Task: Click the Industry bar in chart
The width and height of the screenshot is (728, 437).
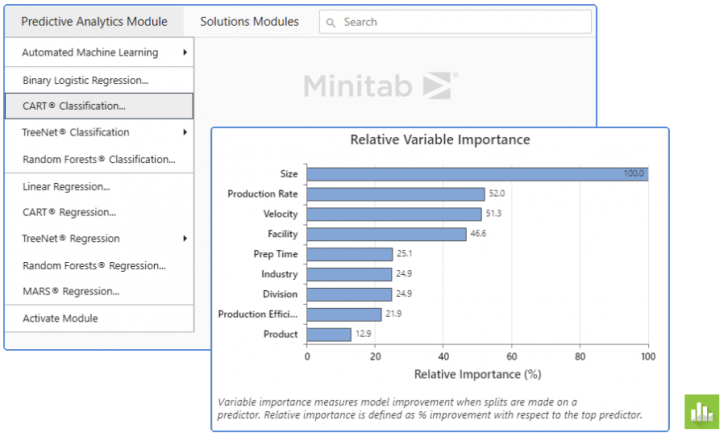Action: 349,274
